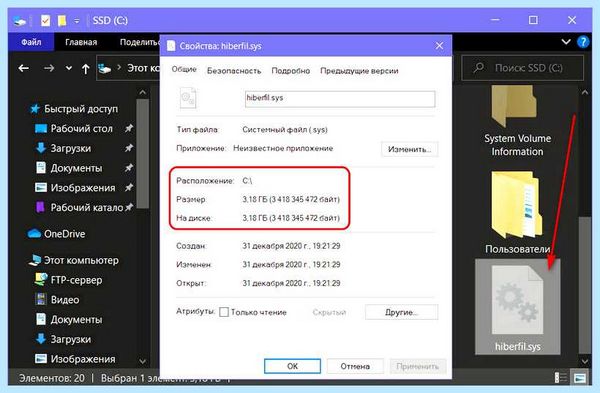Click Изображения icon under Этот компьютер
This screenshot has width=600, height=393.
[x=41, y=359]
